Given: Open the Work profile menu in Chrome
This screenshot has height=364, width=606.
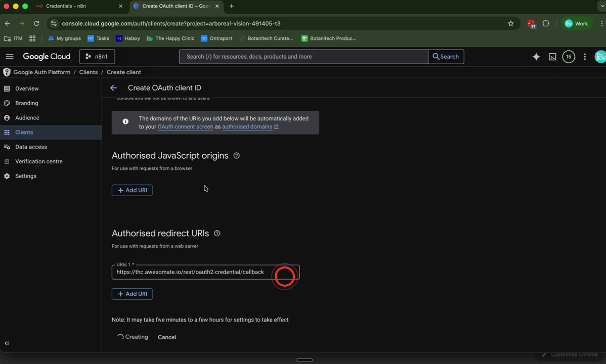Looking at the screenshot, I should pos(576,23).
